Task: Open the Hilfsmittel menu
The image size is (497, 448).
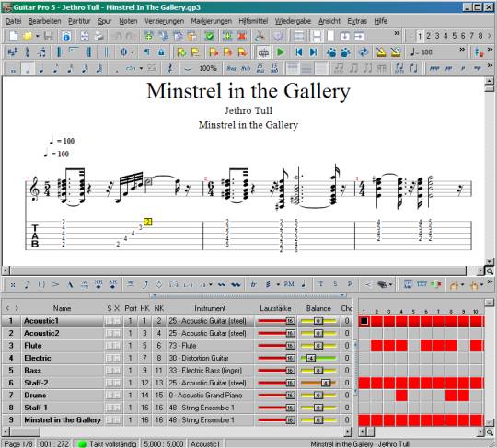Action: click(253, 21)
